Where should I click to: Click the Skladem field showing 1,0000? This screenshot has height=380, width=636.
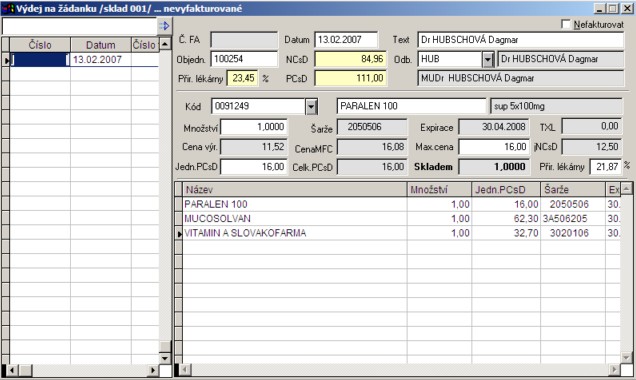pos(494,167)
